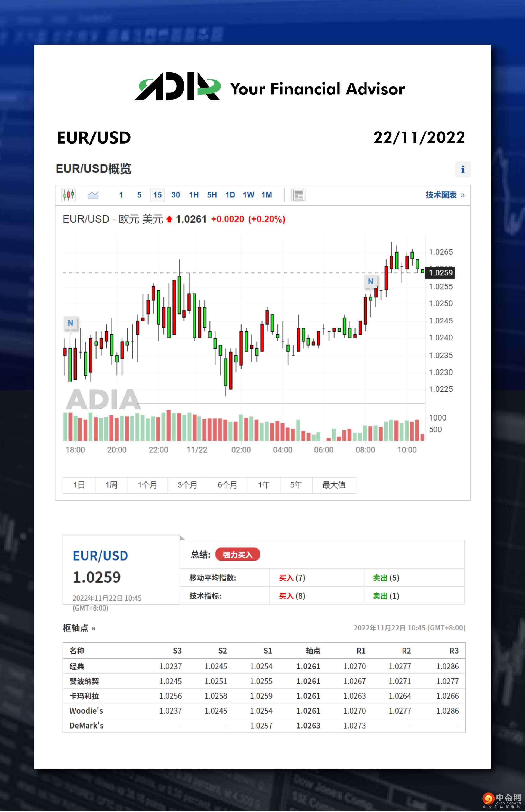525x812 pixels.
Task: Choose the 最大值 time range
Action: click(334, 485)
